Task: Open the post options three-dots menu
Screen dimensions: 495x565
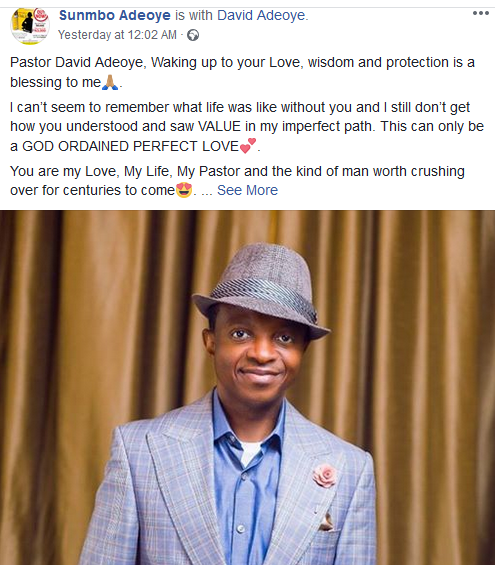Action: coord(481,13)
